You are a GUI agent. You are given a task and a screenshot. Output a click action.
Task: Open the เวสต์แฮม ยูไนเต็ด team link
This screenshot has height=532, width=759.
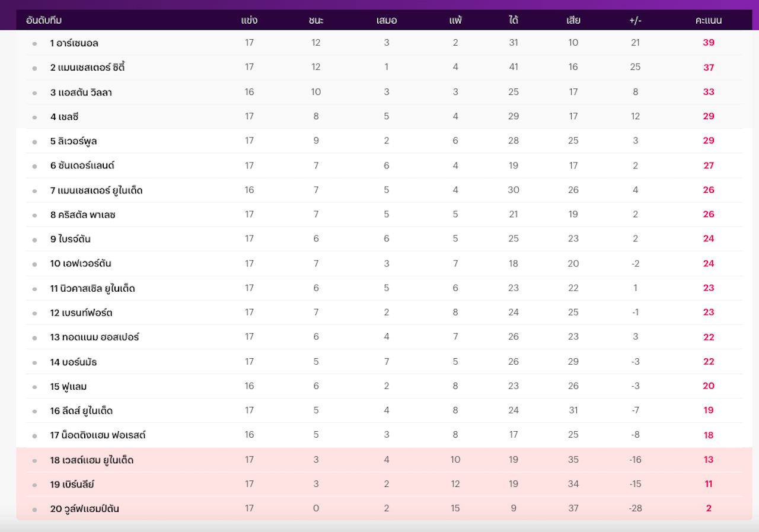(91, 460)
